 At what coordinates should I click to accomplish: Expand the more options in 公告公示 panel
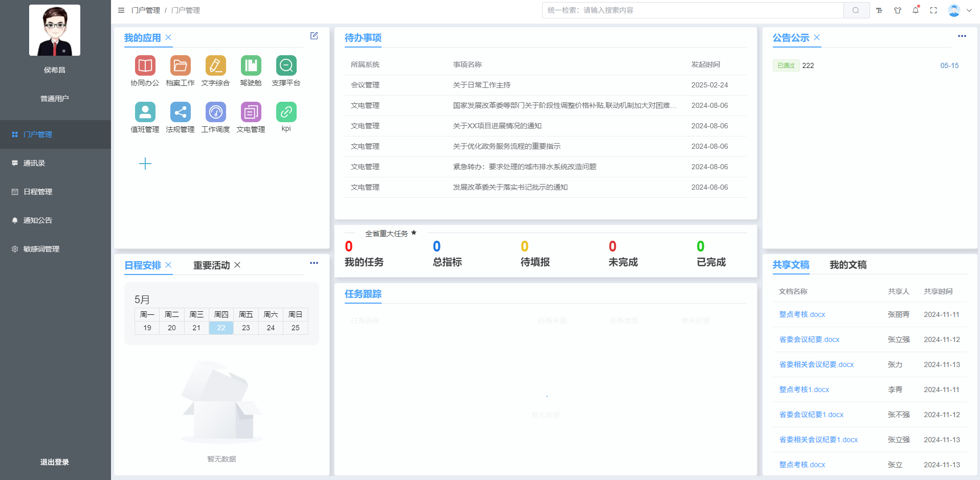pos(962,36)
